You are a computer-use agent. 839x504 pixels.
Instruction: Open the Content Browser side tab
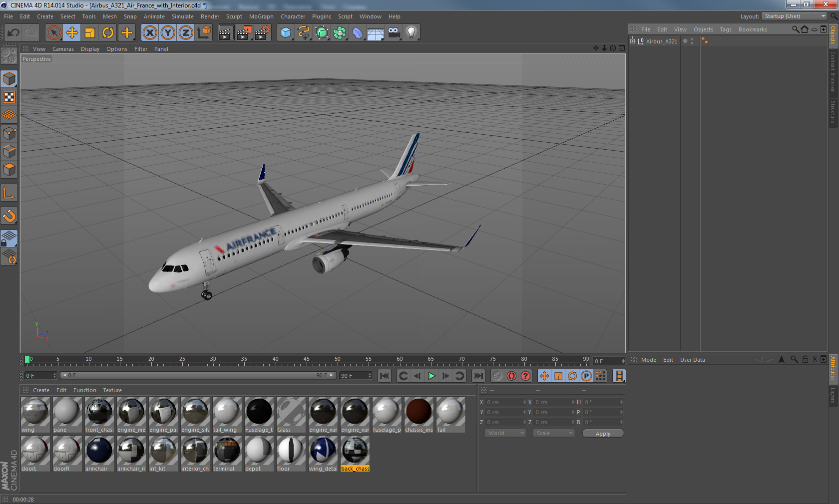click(833, 71)
